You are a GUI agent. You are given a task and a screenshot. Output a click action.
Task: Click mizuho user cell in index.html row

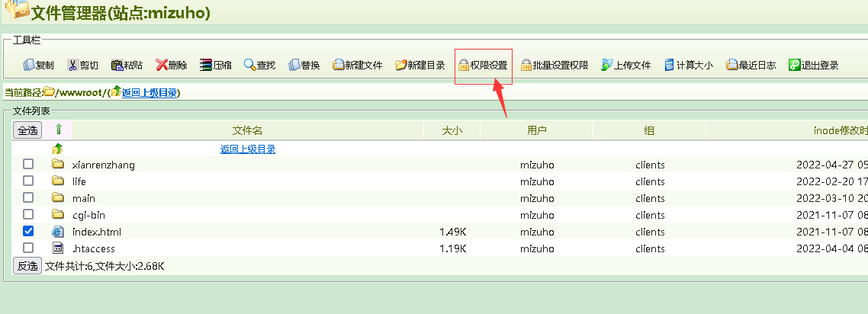click(x=537, y=232)
